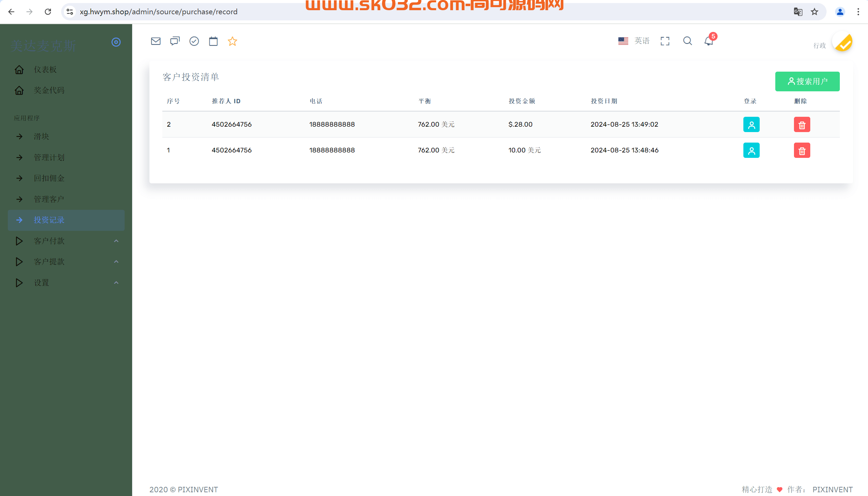Open the todo checkmark circle icon

194,41
